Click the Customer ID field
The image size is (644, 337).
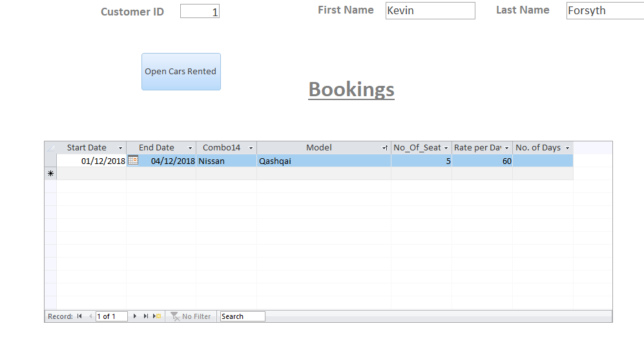tap(200, 11)
